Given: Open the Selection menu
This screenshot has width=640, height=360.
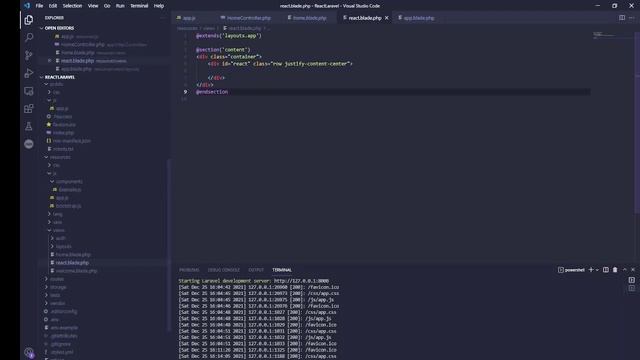Looking at the screenshot, I should (x=72, y=6).
